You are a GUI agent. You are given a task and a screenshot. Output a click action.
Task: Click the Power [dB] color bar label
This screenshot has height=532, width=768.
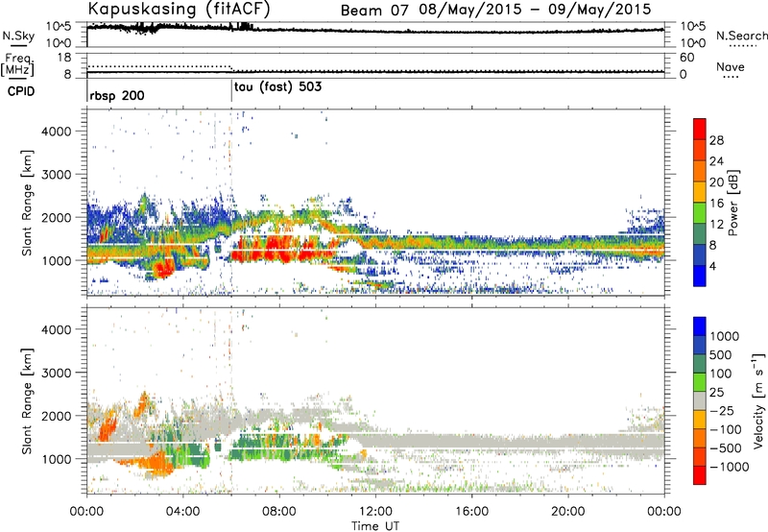click(733, 203)
